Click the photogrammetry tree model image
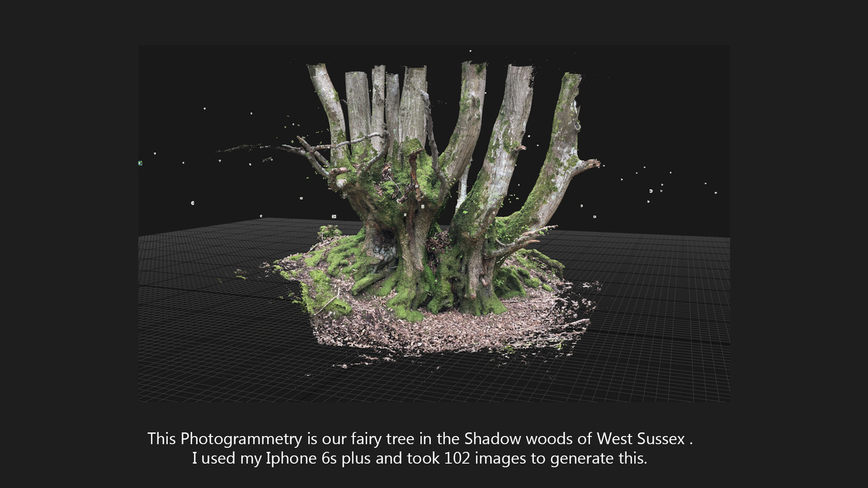868x488 pixels. 434,223
